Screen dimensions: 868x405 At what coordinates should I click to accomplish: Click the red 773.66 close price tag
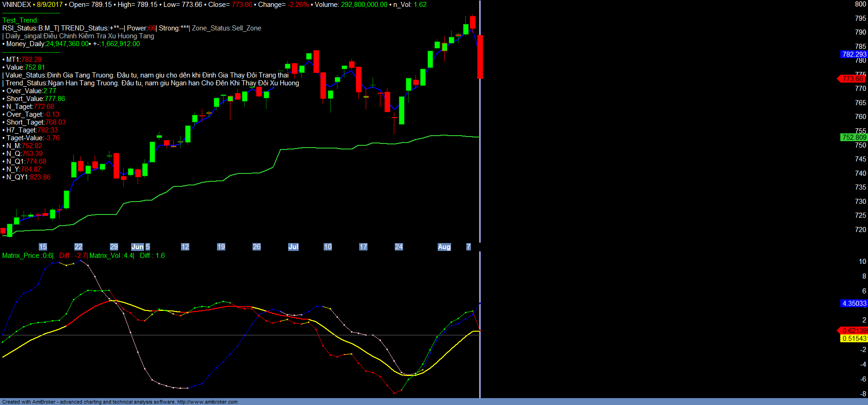pos(852,79)
